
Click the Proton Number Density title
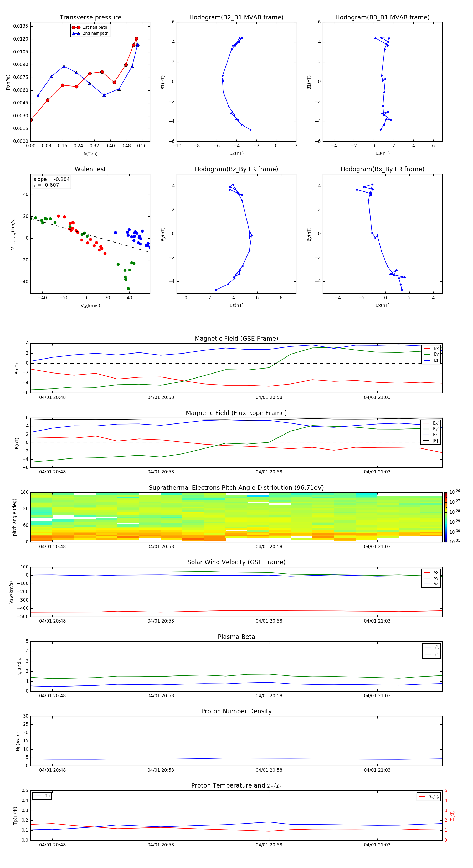point(236,711)
